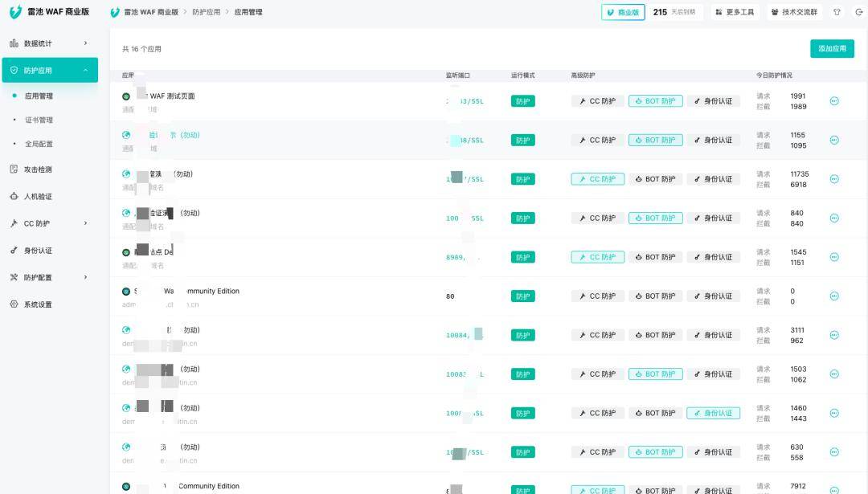This screenshot has width=868, height=494.
Task: Collapse the 防护应用 sidebar section
Action: coord(48,70)
